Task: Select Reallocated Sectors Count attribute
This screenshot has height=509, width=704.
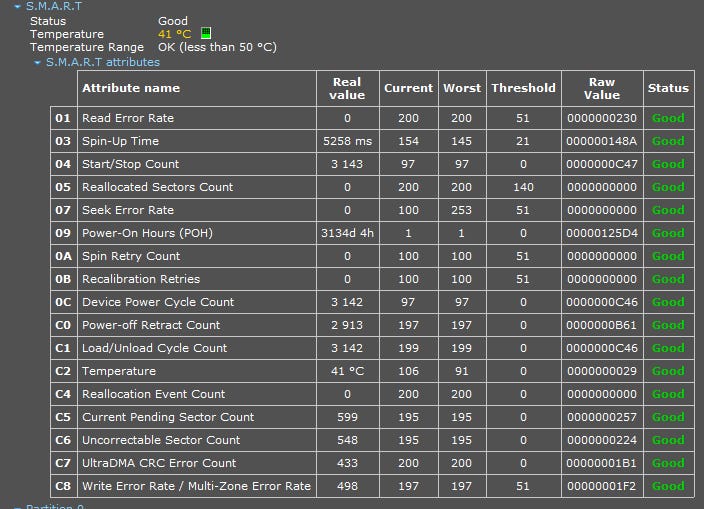Action: point(157,187)
